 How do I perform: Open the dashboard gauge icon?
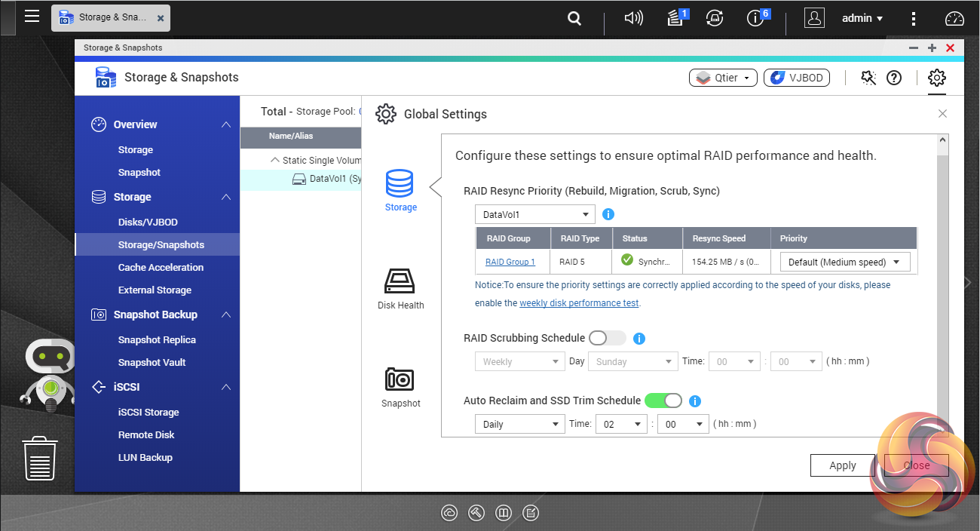click(x=954, y=19)
